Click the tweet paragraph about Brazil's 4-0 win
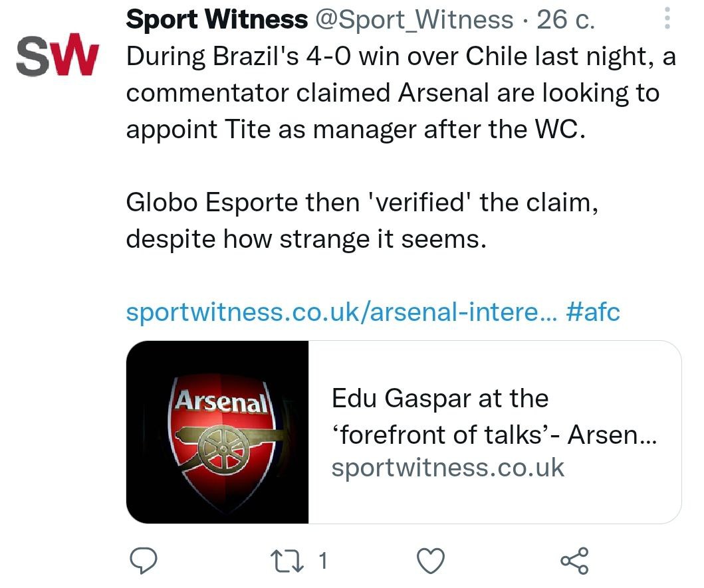 [400, 57]
